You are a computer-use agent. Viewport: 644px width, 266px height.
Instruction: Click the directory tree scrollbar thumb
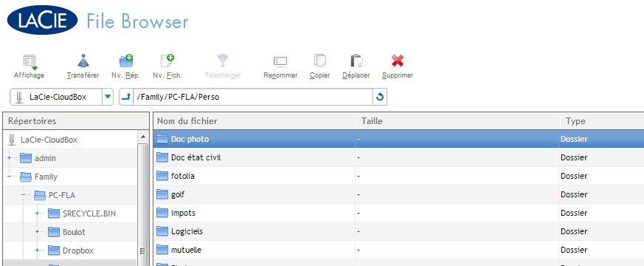(143, 205)
